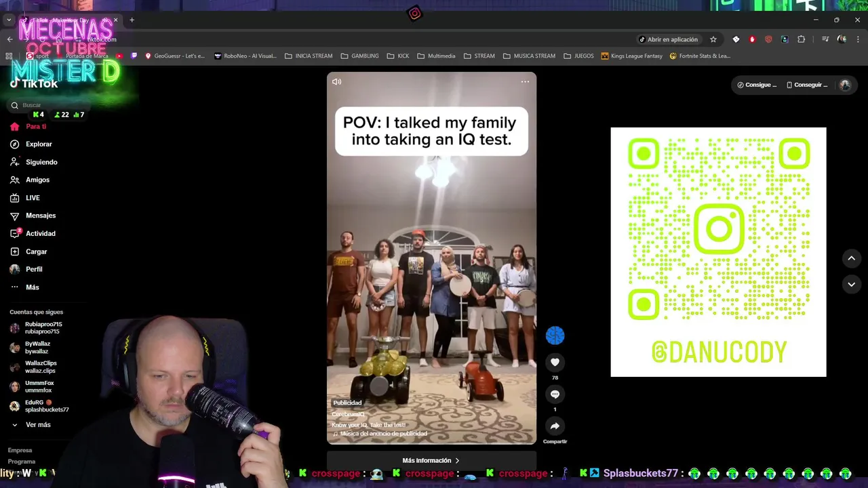Open new browser tab with plus
This screenshot has height=488, width=868.
point(132,20)
